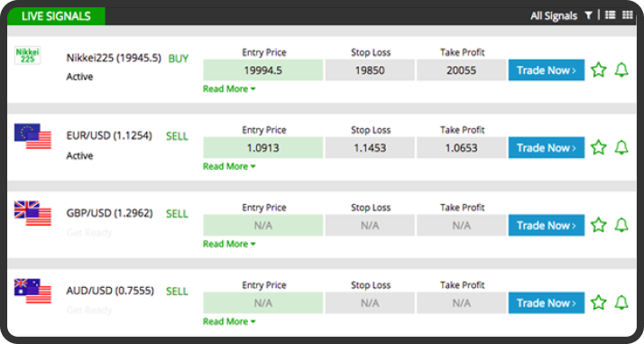
Task: Click bell icon on GBP/USD row
Action: click(621, 225)
